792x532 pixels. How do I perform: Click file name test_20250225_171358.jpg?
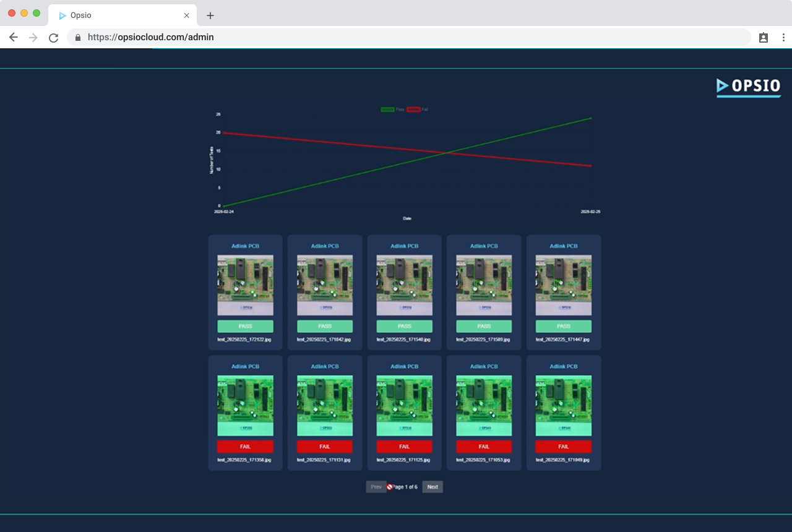(x=244, y=460)
